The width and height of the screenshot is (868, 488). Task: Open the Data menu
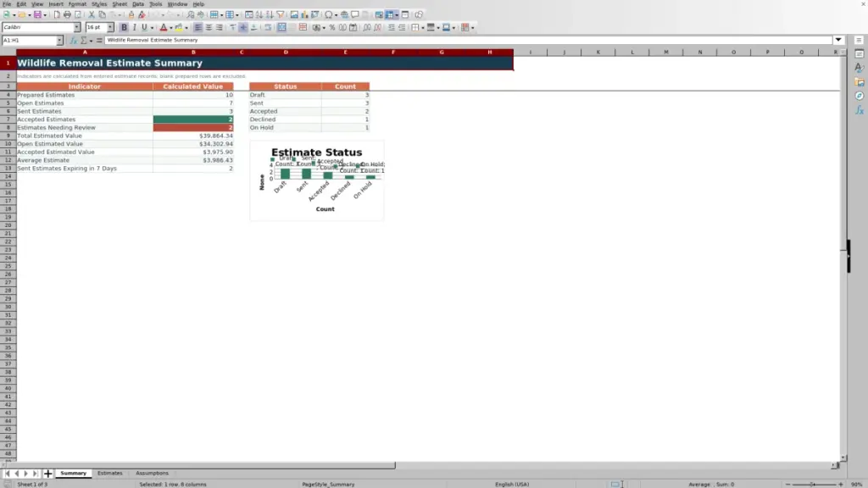(x=138, y=4)
